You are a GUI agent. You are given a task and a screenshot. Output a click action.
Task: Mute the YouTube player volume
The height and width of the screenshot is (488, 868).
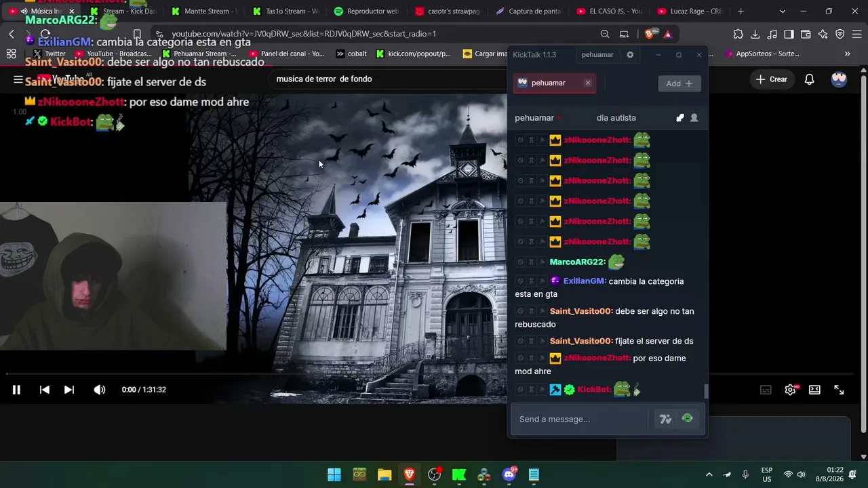pos(100,390)
